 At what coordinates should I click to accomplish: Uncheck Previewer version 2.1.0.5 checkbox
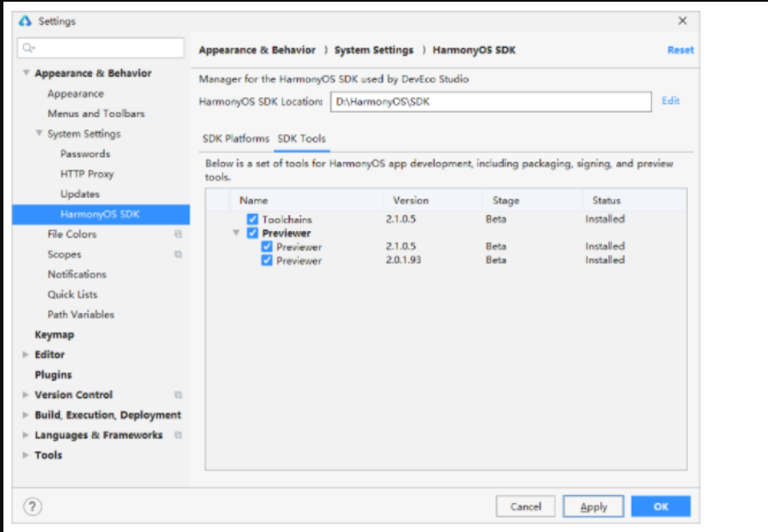(267, 246)
